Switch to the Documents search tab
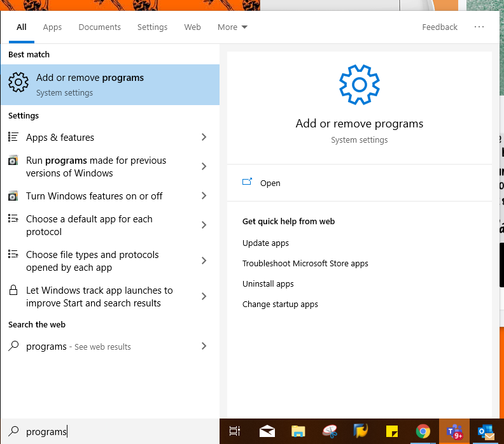Viewport: 504px width, 444px height. [x=99, y=27]
